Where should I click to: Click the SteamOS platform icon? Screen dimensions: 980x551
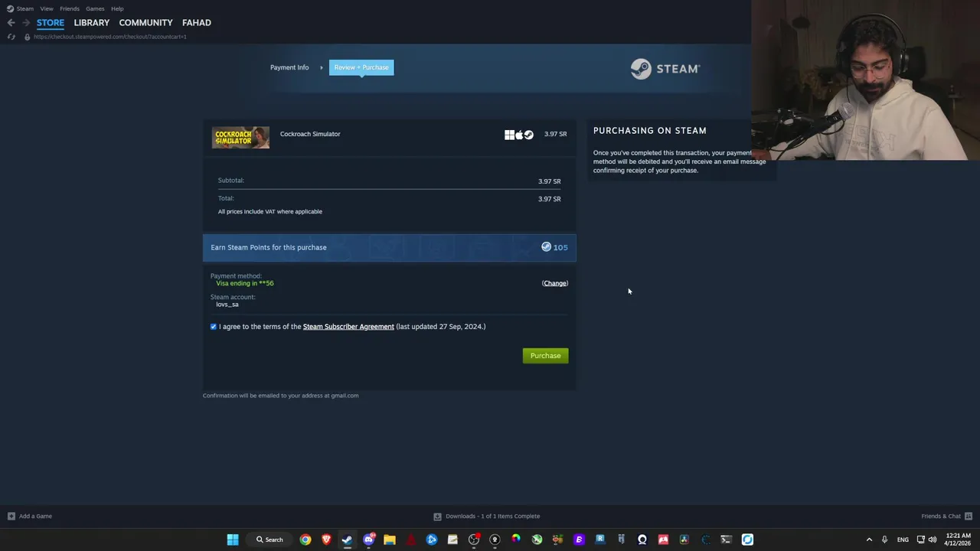point(528,135)
